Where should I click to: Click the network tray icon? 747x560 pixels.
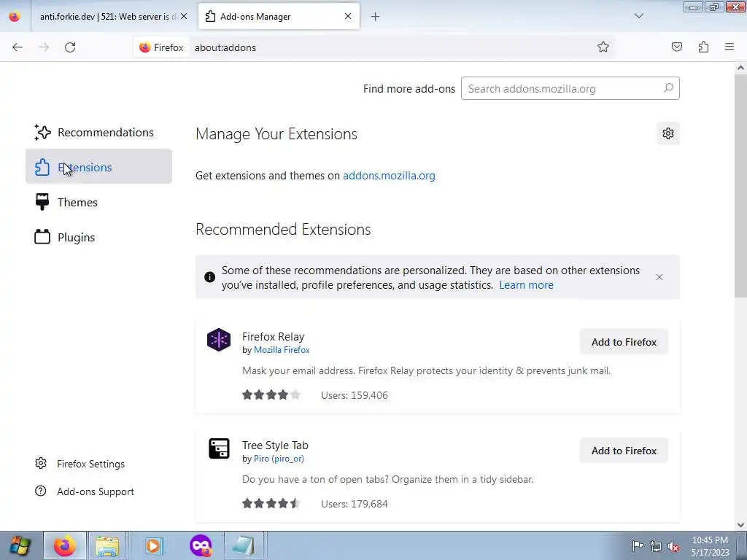[x=656, y=546]
